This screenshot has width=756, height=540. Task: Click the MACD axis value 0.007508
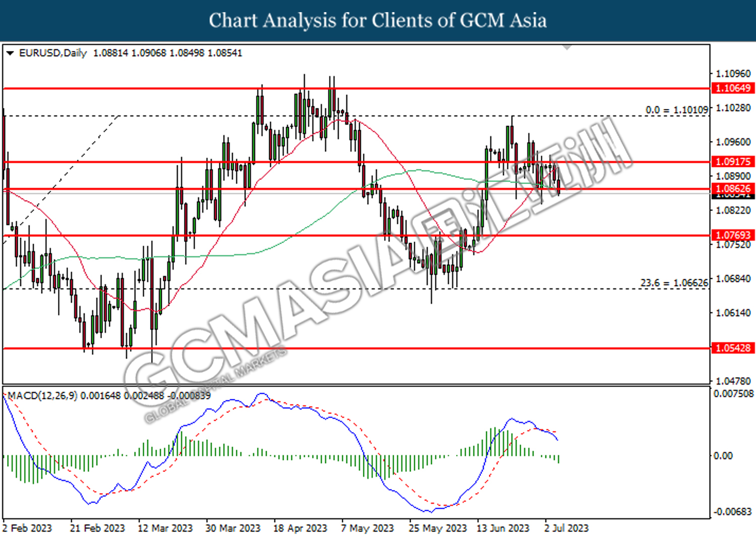click(734, 394)
